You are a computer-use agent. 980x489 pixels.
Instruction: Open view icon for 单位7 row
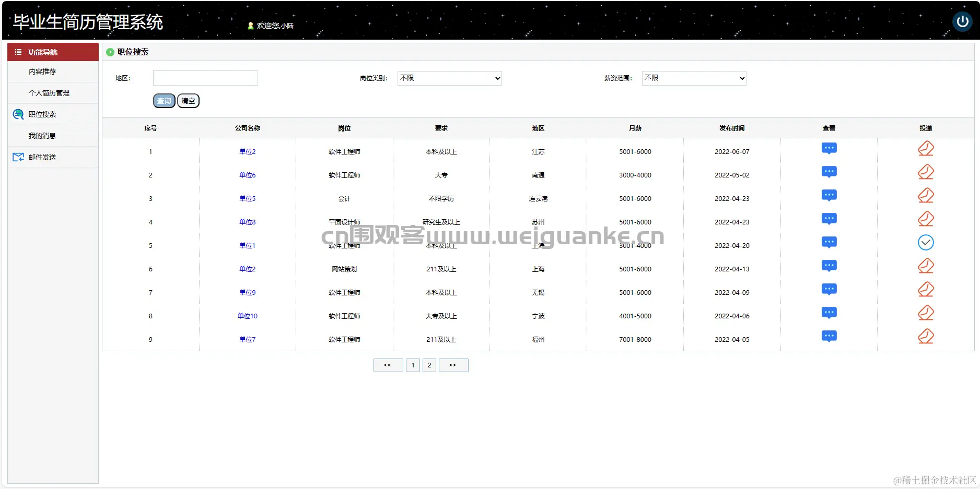pos(829,337)
